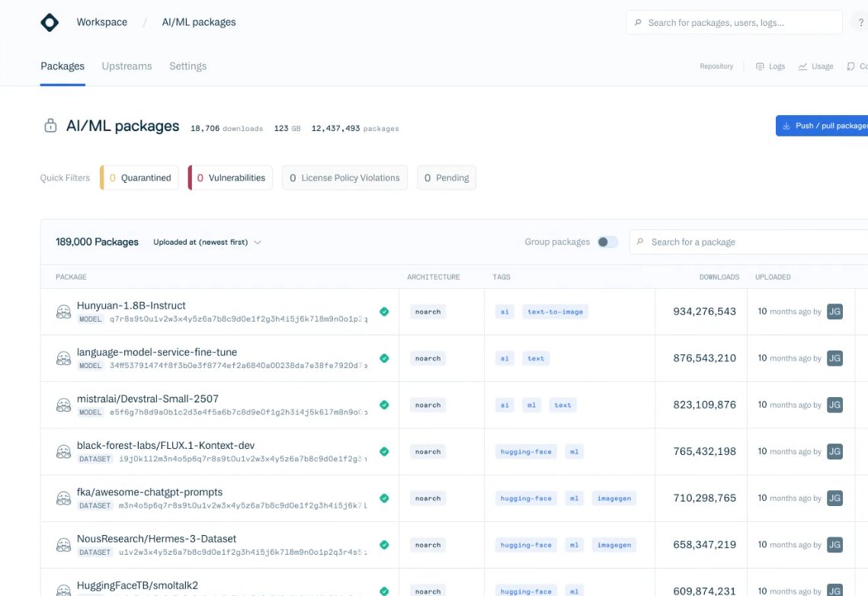Open the Workspace breadcrumb switcher

[x=101, y=22]
